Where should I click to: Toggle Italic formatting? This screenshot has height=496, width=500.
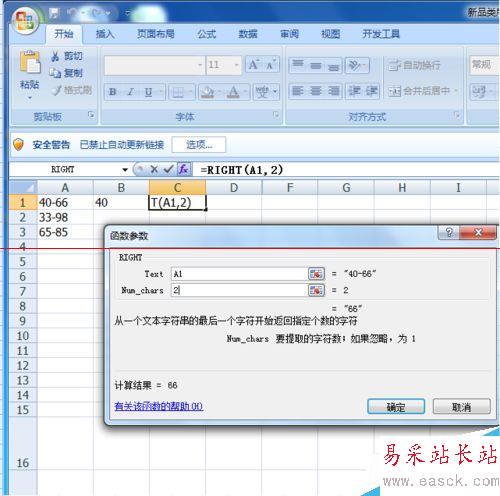point(131,92)
